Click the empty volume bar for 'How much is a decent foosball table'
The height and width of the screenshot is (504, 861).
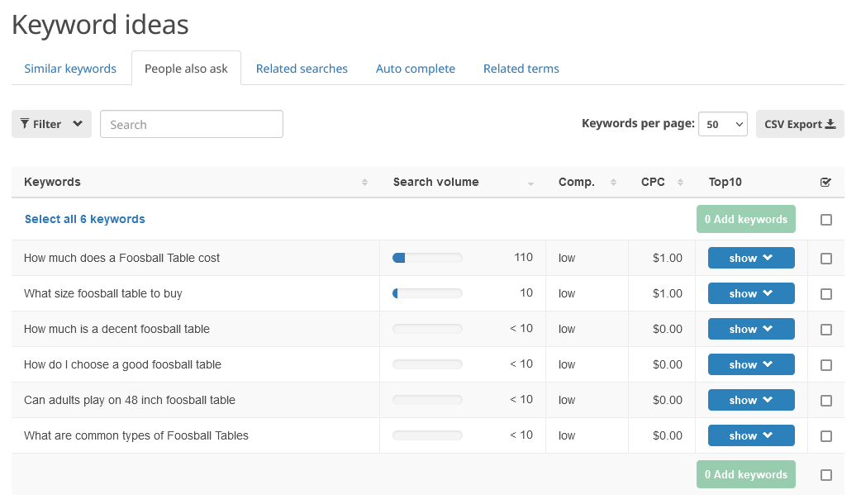[427, 329]
